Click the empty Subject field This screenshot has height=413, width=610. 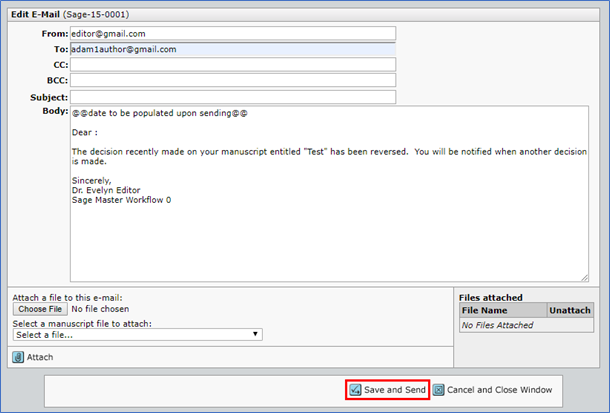pyautogui.click(x=232, y=97)
